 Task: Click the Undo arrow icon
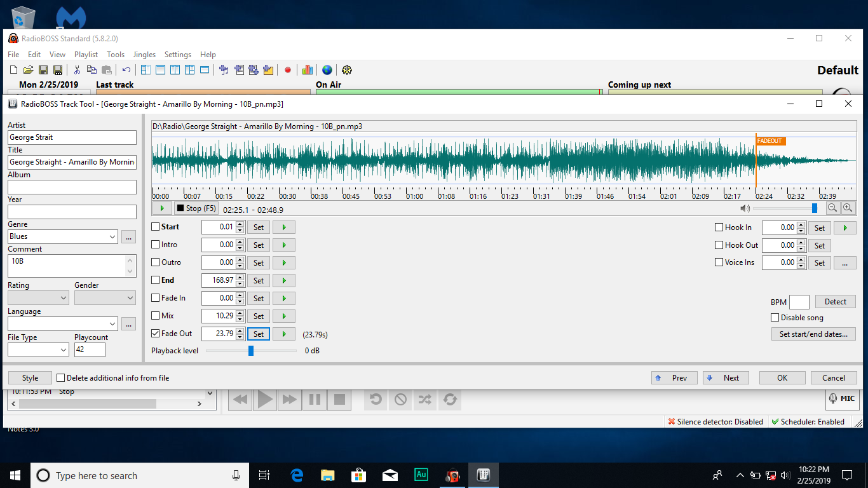[x=126, y=70]
